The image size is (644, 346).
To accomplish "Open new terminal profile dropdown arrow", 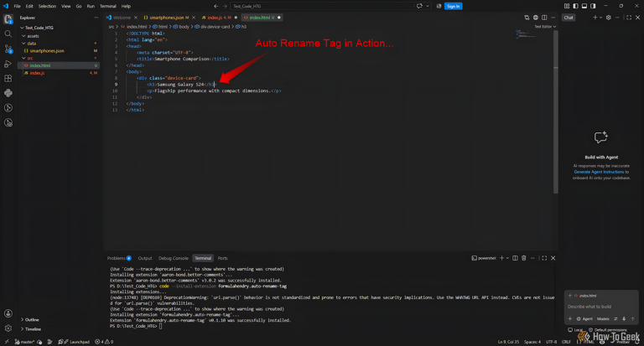I will coord(507,258).
